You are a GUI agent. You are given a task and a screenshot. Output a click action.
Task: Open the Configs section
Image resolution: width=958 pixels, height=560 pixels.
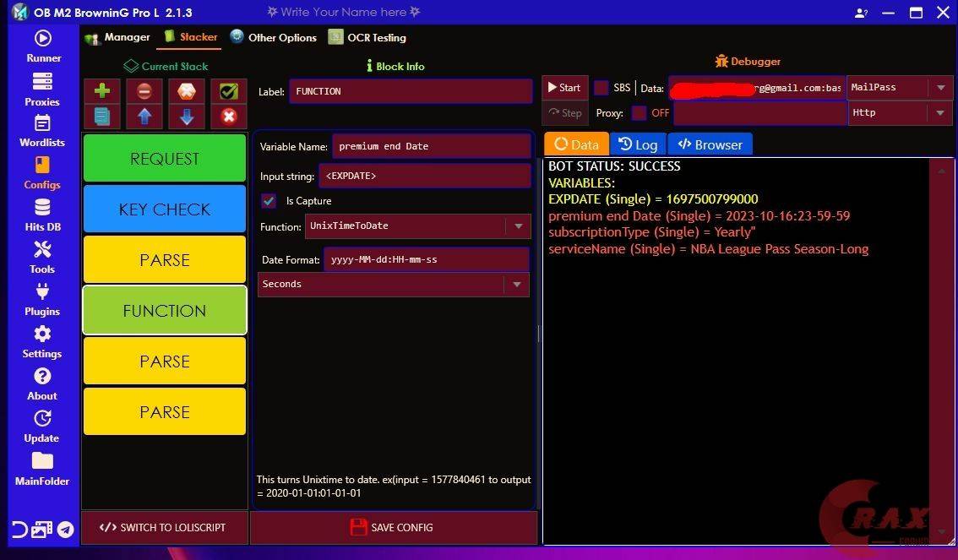(42, 173)
